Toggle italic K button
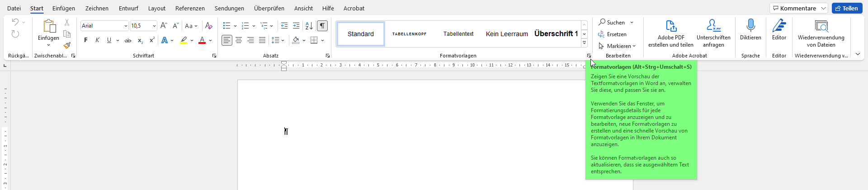This screenshot has height=190, width=868. click(x=98, y=40)
